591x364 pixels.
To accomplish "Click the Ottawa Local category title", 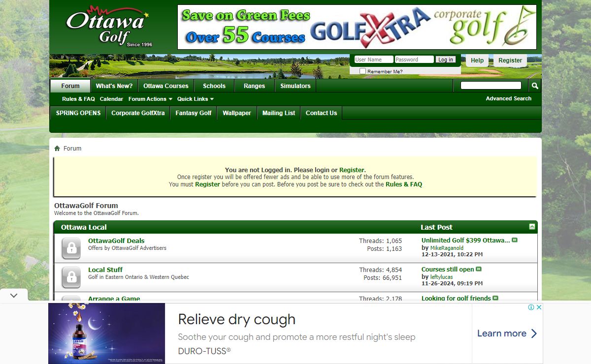I will point(84,227).
